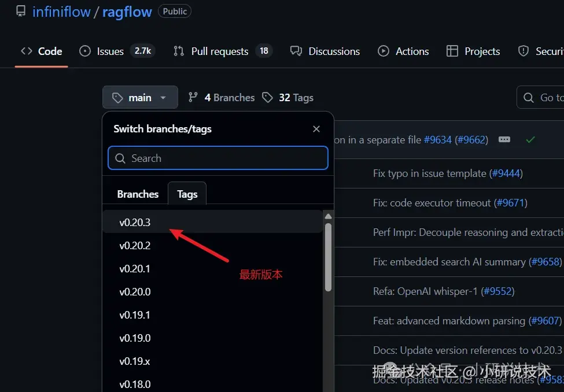Click the Security shield icon

(524, 51)
